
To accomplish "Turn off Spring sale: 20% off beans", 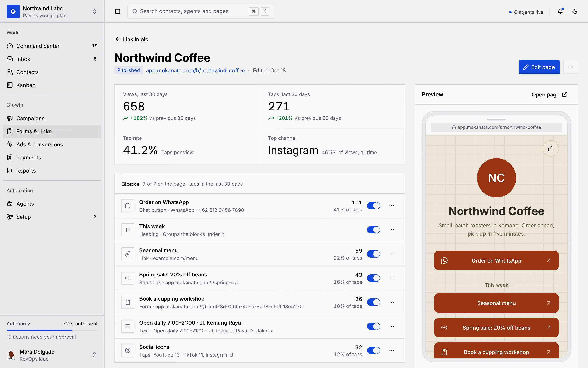I will point(373,278).
